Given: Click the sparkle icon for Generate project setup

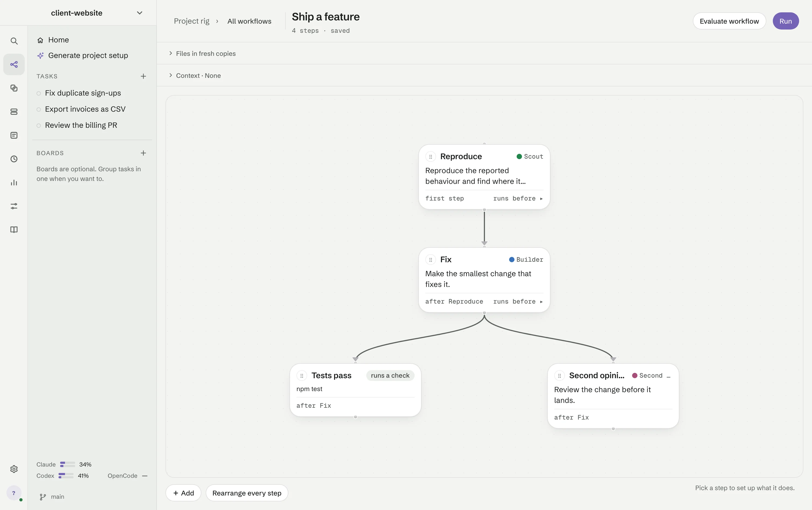Looking at the screenshot, I should pyautogui.click(x=40, y=55).
